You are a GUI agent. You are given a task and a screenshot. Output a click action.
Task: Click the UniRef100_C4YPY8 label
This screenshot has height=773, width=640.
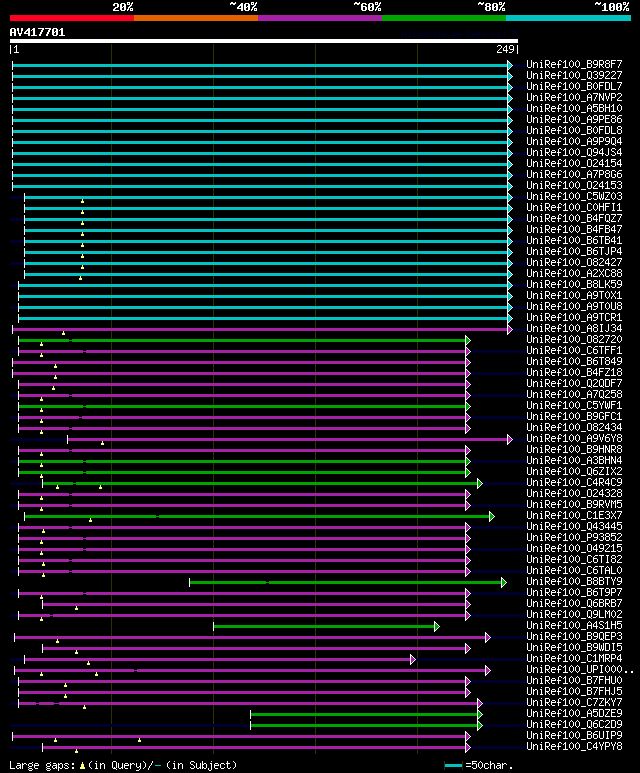tap(574, 746)
